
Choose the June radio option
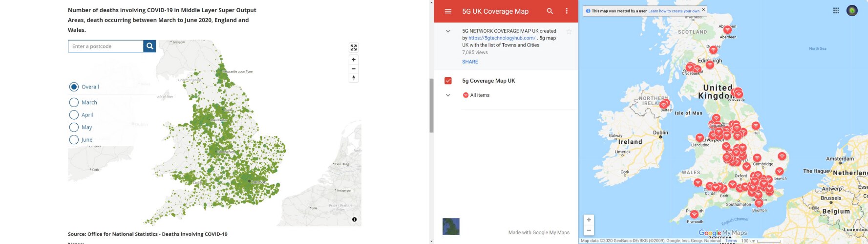pos(74,140)
